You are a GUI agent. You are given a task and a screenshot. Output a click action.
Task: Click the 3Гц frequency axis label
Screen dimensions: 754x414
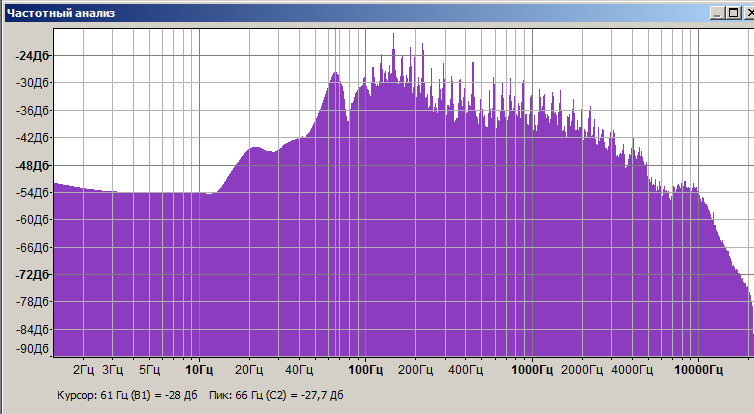point(113,370)
